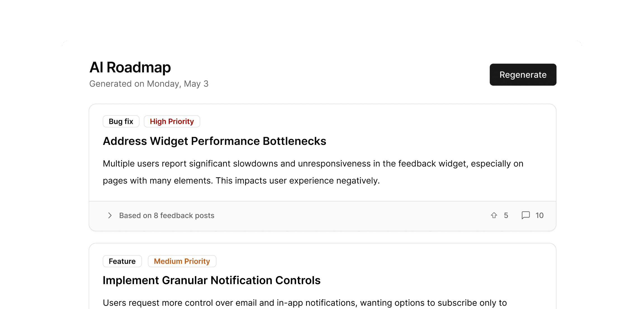Click the comment bubble icon

click(x=525, y=215)
